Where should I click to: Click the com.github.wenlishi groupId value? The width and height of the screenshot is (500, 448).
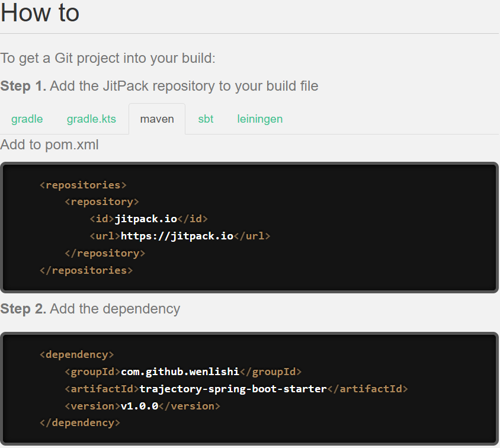(x=180, y=372)
